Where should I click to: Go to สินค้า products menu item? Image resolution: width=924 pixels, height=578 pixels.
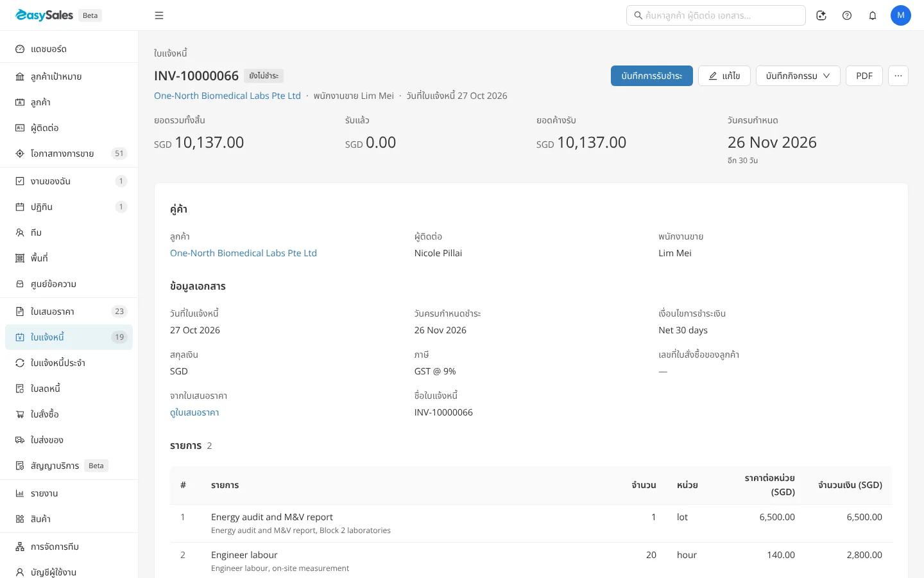(x=69, y=519)
